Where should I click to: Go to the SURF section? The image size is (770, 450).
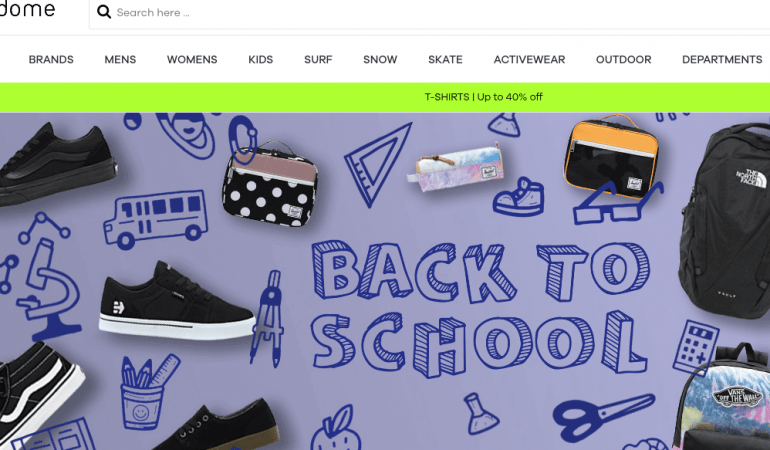(318, 59)
